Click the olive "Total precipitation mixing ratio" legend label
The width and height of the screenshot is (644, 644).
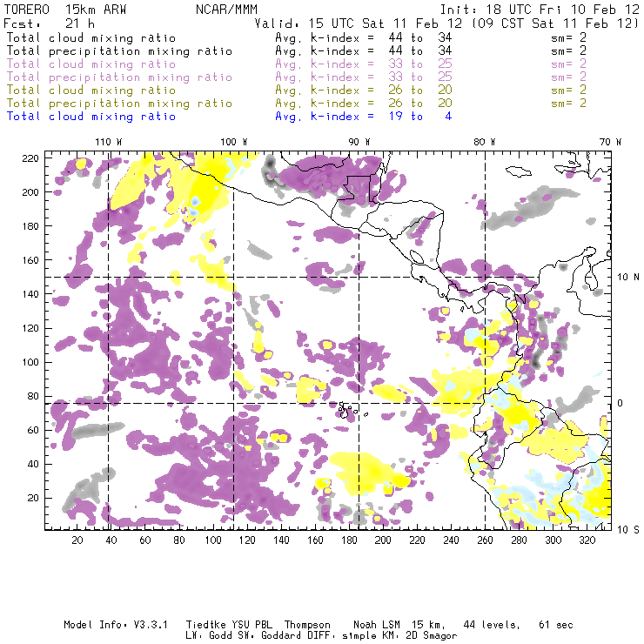(x=119, y=103)
